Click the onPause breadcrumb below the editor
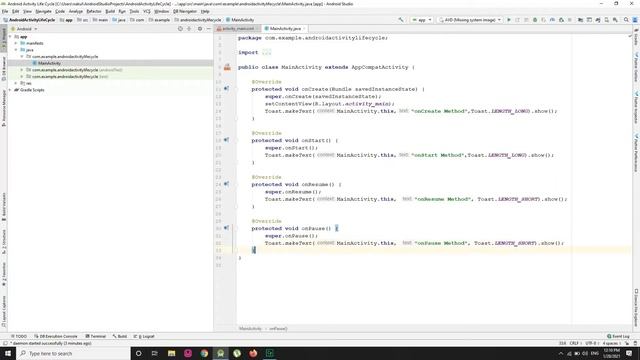 pos(278,329)
